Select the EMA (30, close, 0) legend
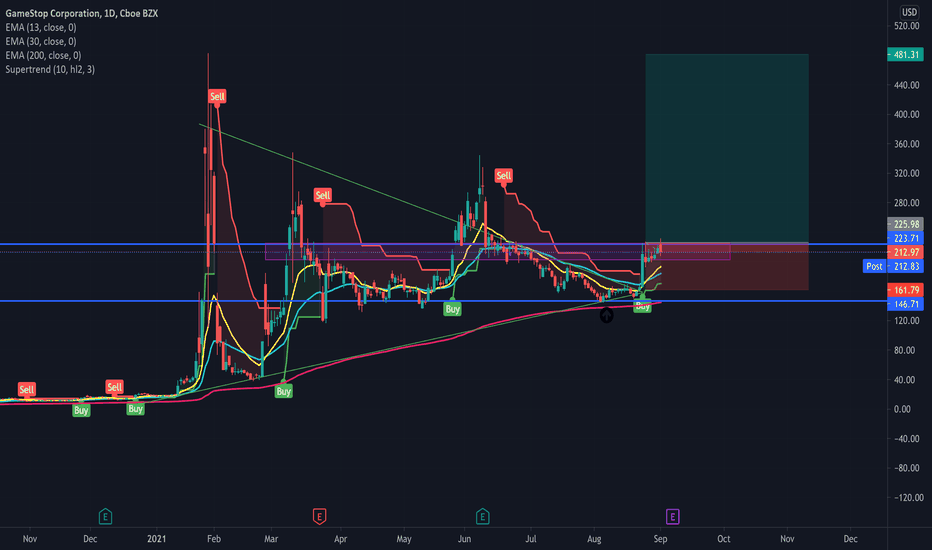 click(x=40, y=41)
